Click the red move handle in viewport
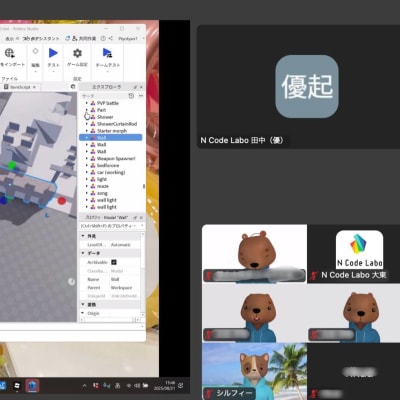 click(x=62, y=201)
